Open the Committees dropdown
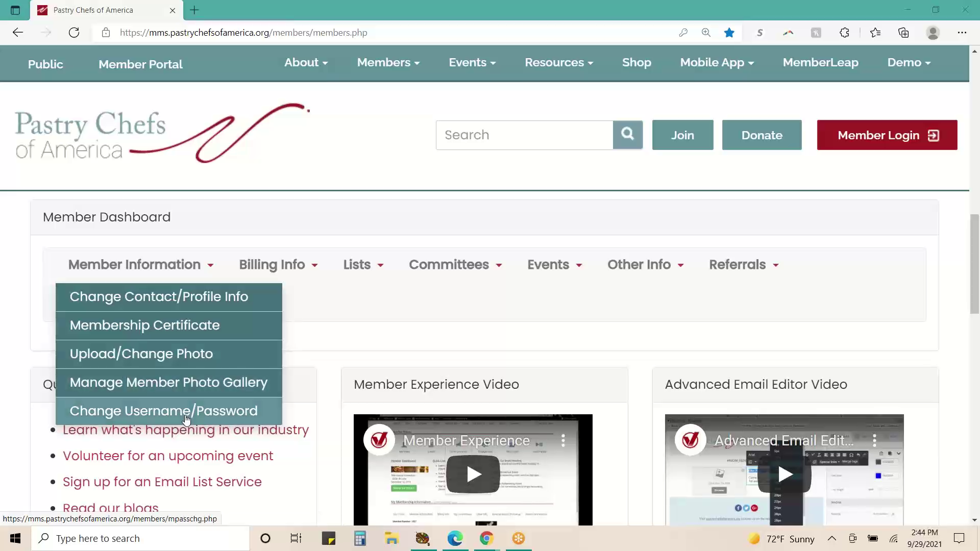The width and height of the screenshot is (980, 551). click(455, 265)
